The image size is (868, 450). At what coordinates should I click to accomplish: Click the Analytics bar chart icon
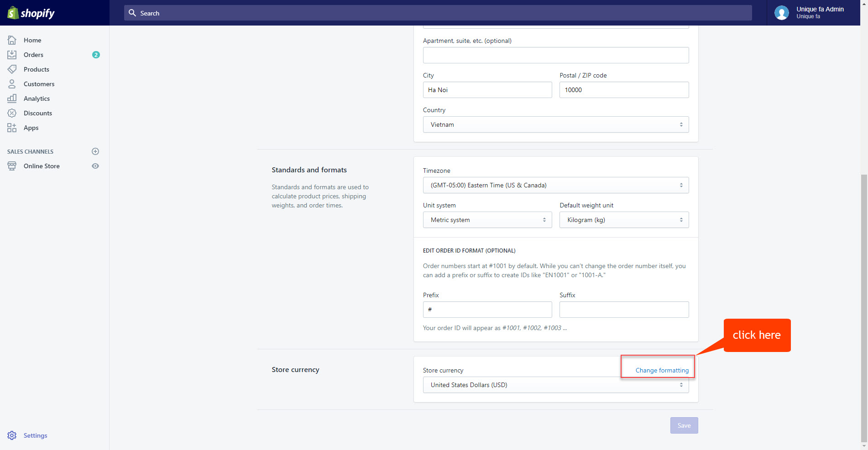pos(12,98)
